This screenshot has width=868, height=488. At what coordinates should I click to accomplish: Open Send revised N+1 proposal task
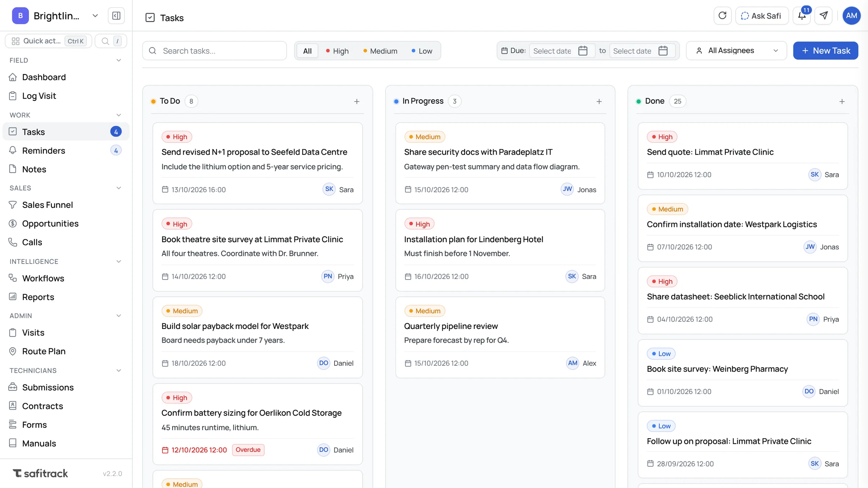tap(258, 163)
